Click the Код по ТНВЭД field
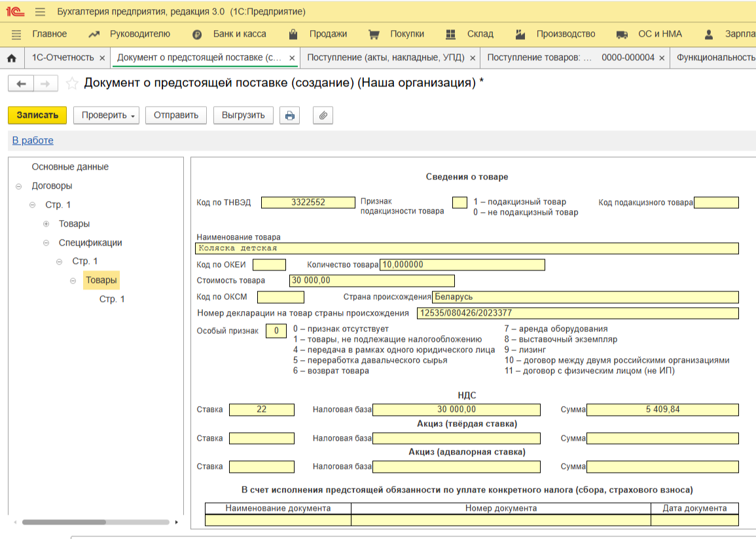The height and width of the screenshot is (539, 756). pyautogui.click(x=308, y=202)
